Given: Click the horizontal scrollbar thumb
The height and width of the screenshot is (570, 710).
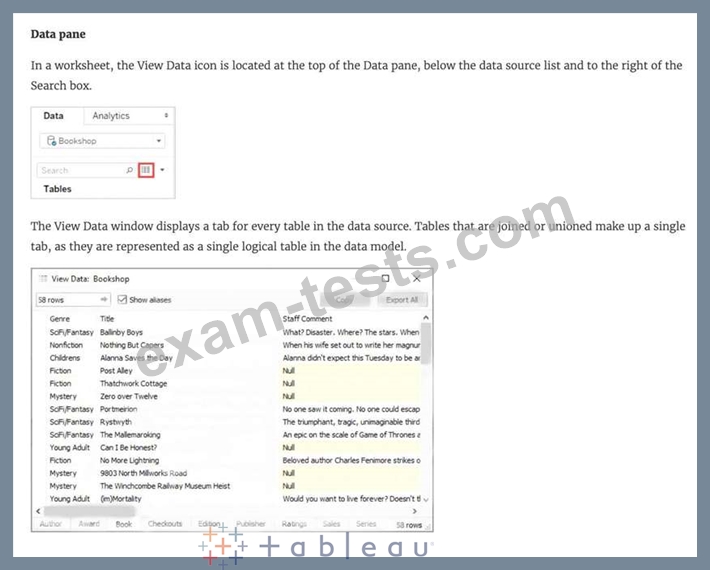Looking at the screenshot, I should (90, 511).
